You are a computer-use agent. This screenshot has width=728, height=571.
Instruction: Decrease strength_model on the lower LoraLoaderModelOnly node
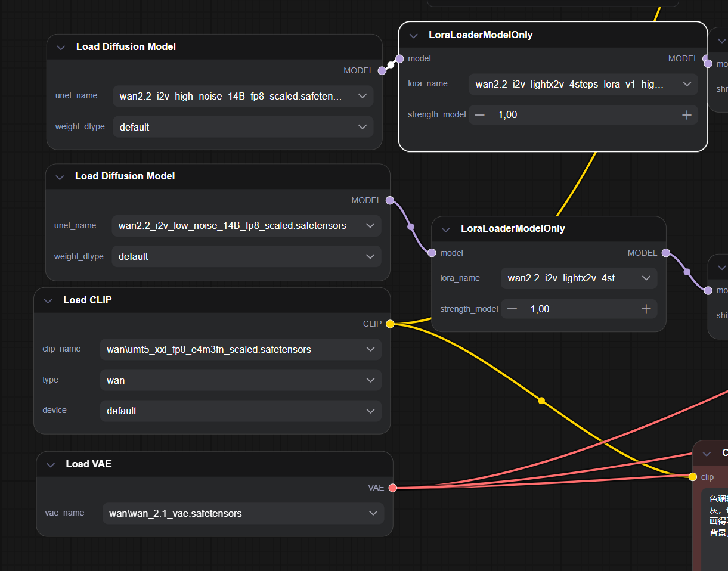point(512,309)
